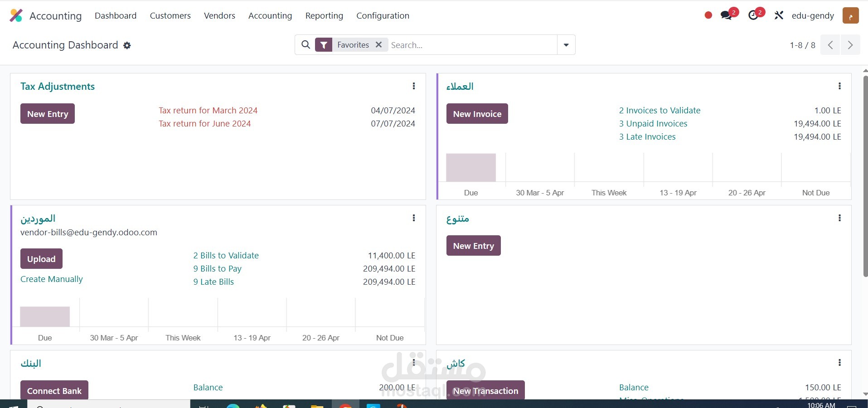Open the متنوع card kebab menu
The width and height of the screenshot is (868, 408).
click(x=839, y=218)
